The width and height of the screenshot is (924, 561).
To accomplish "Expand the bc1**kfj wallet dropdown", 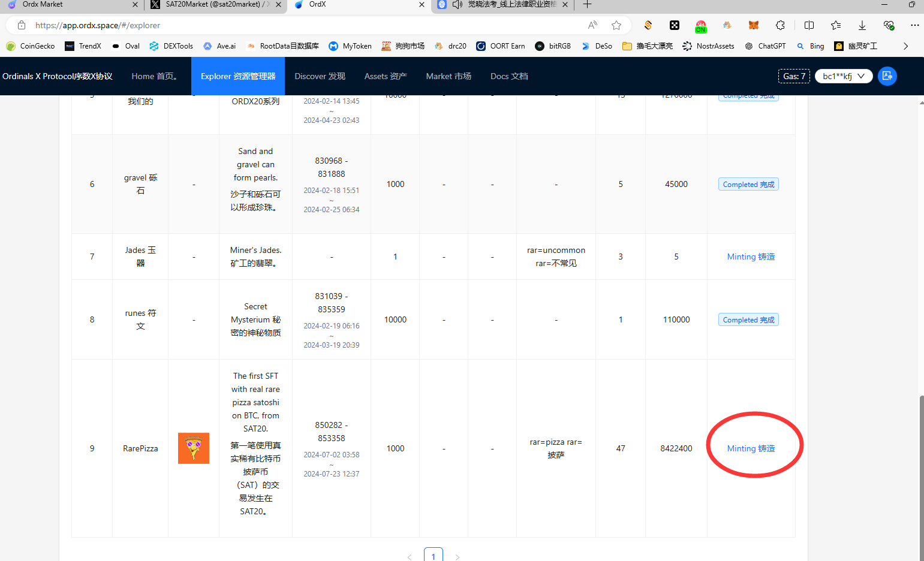I will 843,76.
